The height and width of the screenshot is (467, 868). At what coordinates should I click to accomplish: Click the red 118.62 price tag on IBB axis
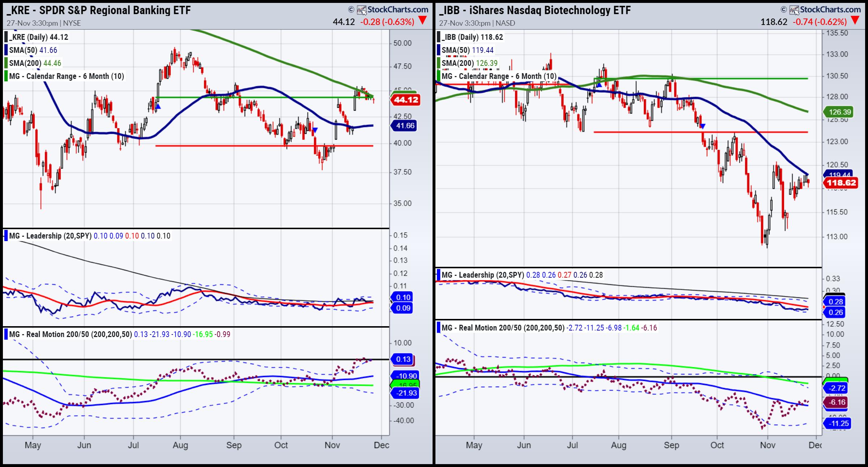[841, 183]
